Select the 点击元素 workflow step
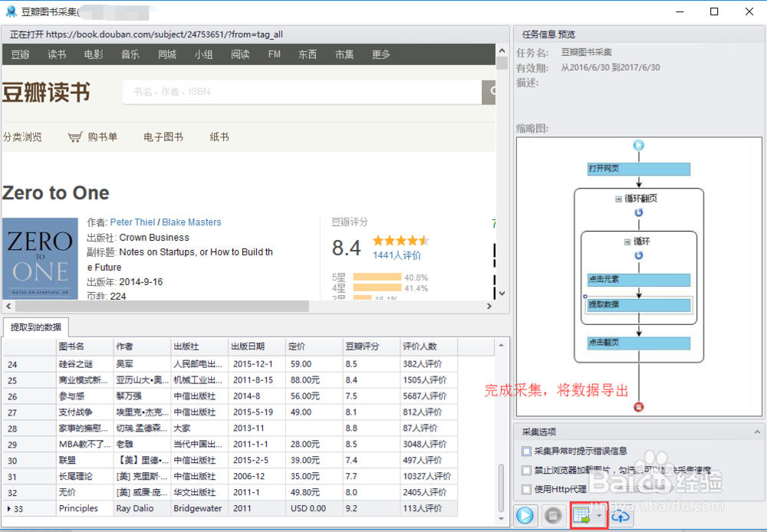The image size is (767, 532). [x=638, y=280]
